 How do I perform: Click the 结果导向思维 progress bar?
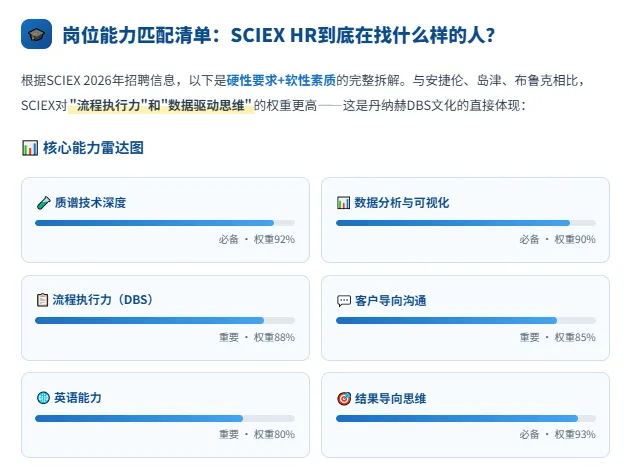[x=466, y=418]
